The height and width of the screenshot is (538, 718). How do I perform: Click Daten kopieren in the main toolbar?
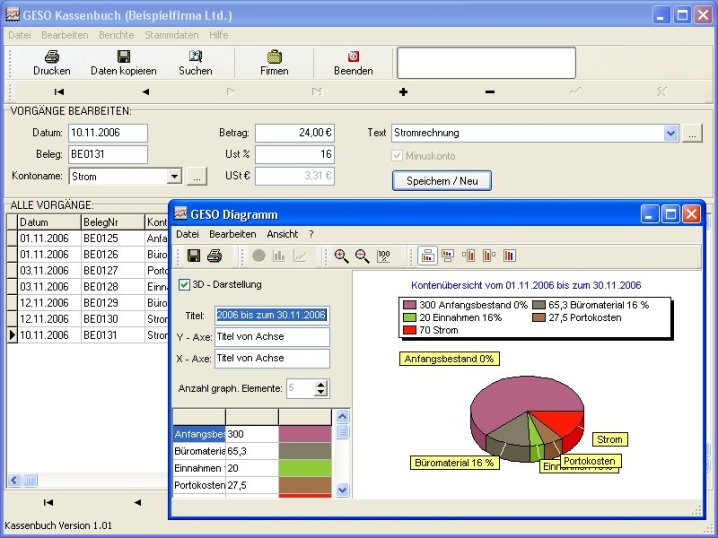[x=124, y=63]
